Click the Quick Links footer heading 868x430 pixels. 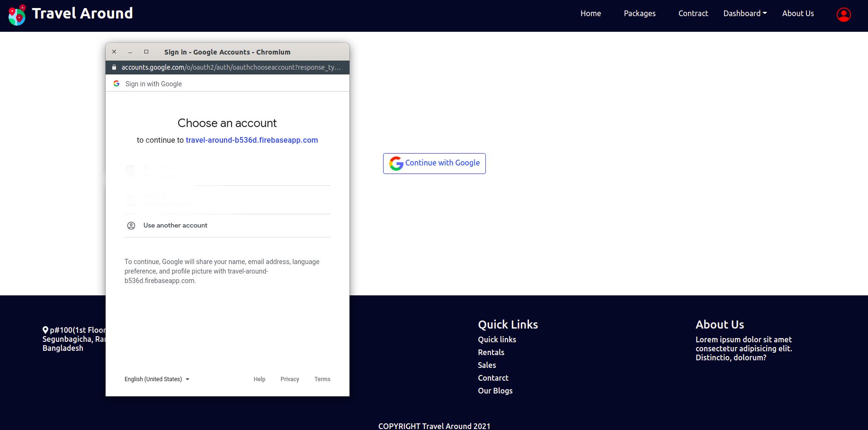tap(508, 324)
